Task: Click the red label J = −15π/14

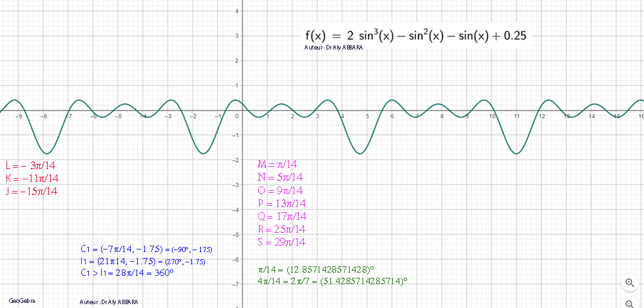Action: (32, 191)
